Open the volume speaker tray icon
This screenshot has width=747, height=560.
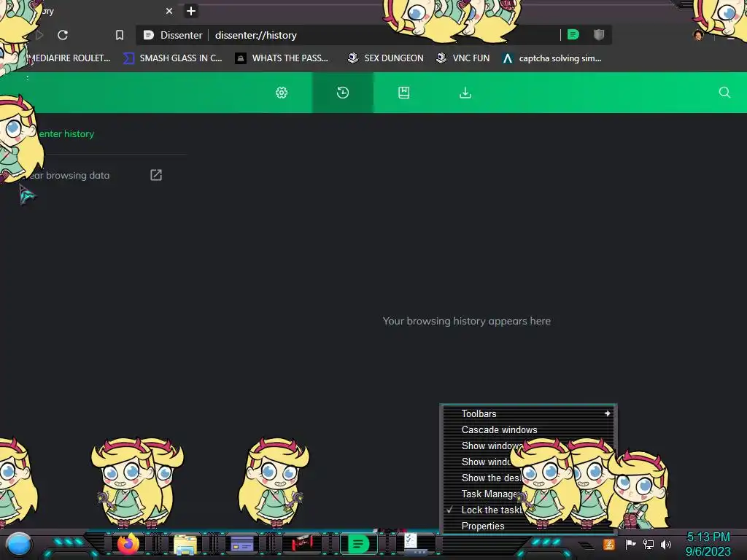(666, 544)
